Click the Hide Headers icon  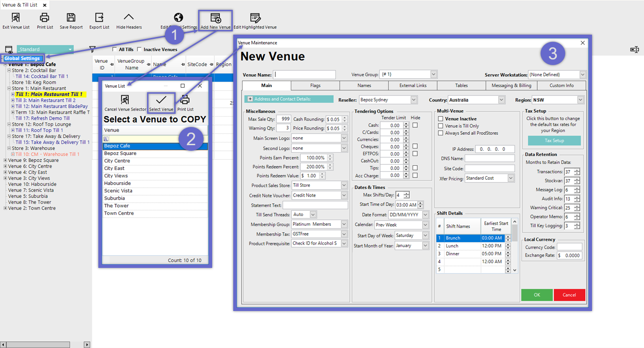128,18
